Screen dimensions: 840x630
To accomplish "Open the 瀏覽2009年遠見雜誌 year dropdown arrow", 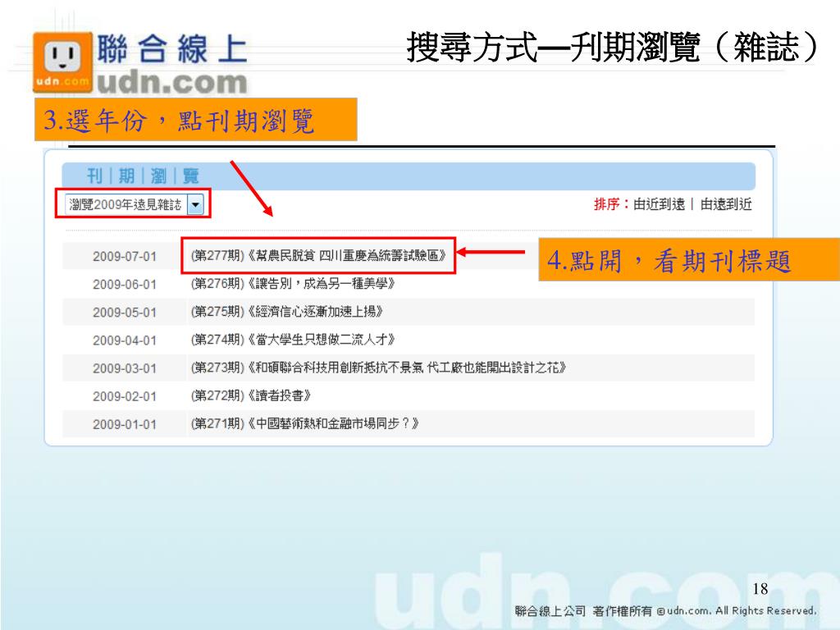I will 195,204.
